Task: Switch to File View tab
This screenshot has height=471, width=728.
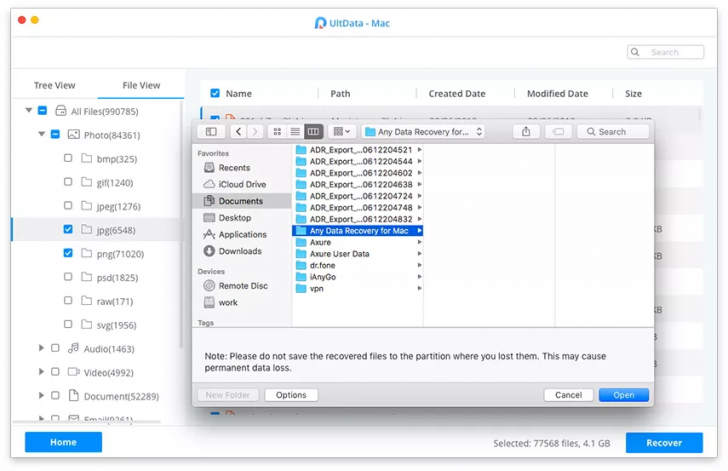Action: (141, 85)
